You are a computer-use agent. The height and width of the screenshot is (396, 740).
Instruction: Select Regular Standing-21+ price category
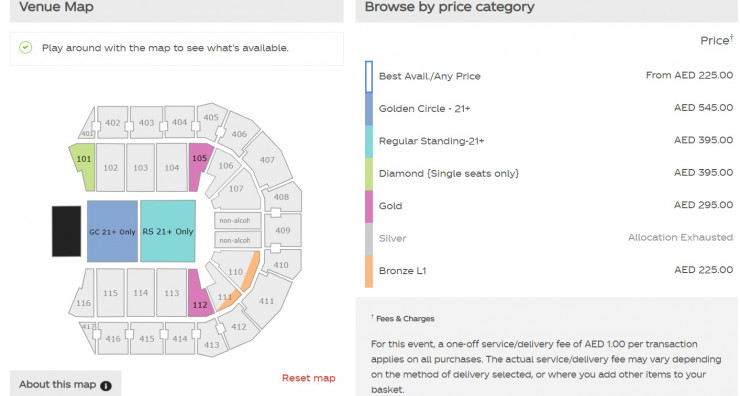pos(549,141)
